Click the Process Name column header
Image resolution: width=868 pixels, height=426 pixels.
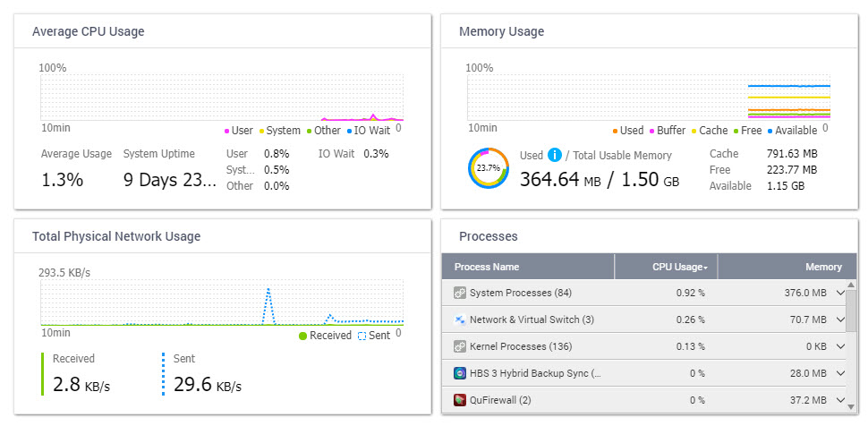(x=486, y=267)
